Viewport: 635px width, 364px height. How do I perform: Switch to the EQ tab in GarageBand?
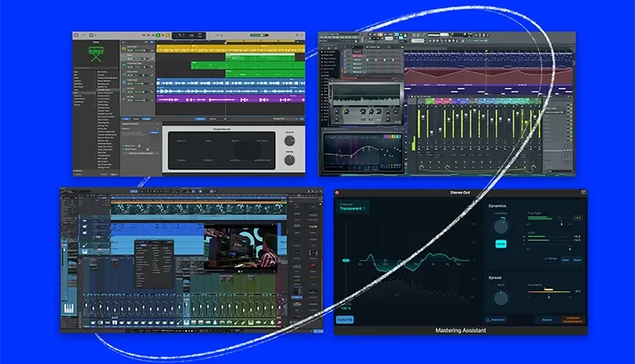(x=225, y=119)
